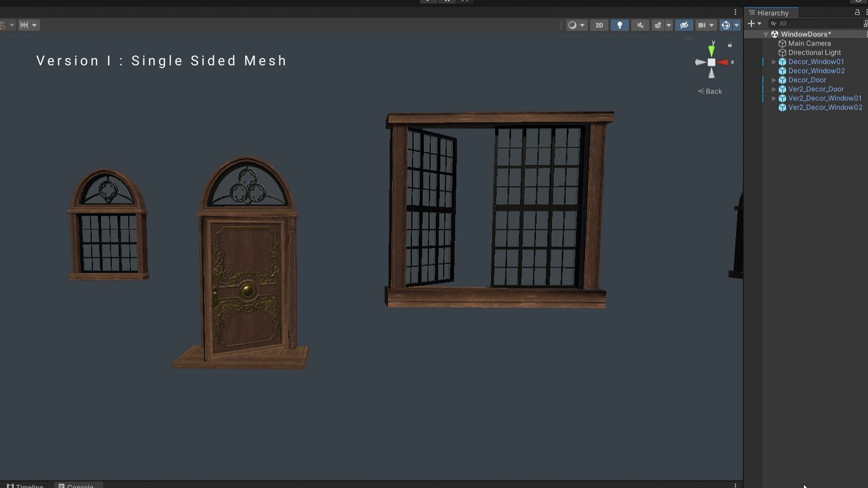Open create object dropdown arrow in Hierarchy
Image resolution: width=868 pixels, height=488 pixels.
[759, 23]
